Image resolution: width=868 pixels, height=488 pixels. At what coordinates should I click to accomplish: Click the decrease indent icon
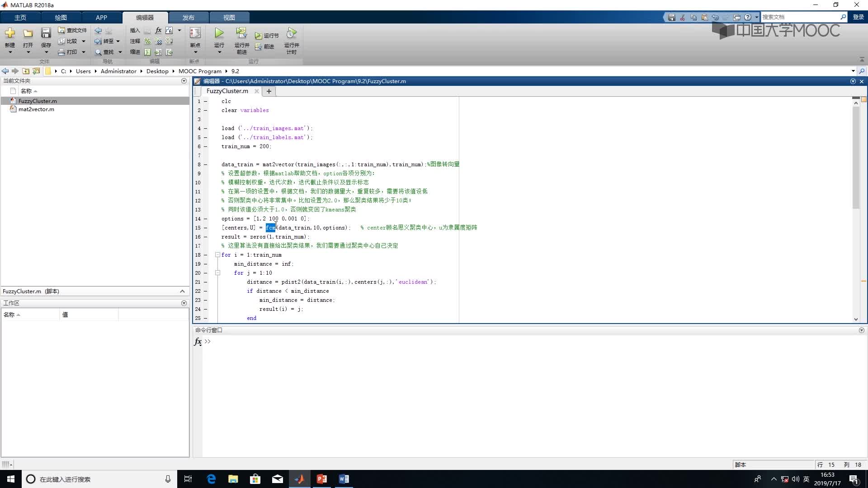[x=169, y=52]
